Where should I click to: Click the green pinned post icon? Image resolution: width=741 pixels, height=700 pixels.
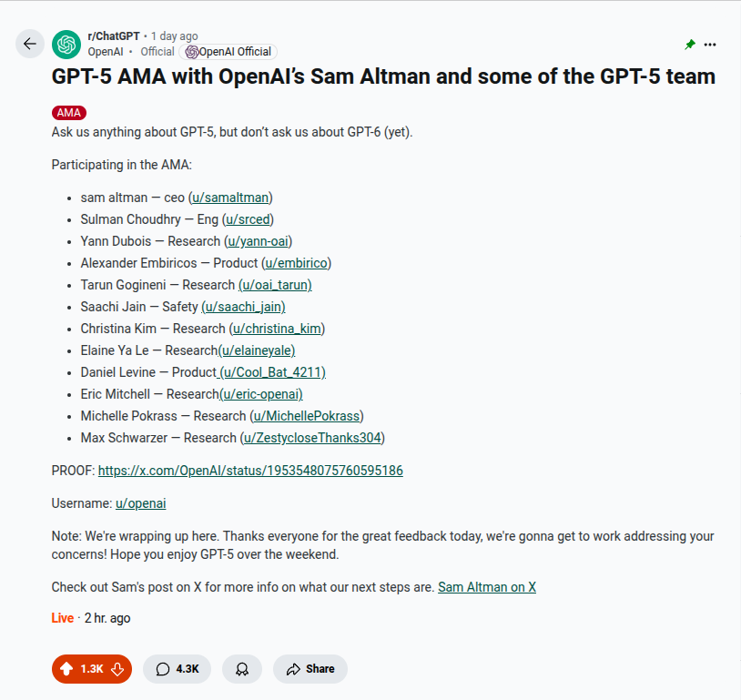(x=690, y=45)
